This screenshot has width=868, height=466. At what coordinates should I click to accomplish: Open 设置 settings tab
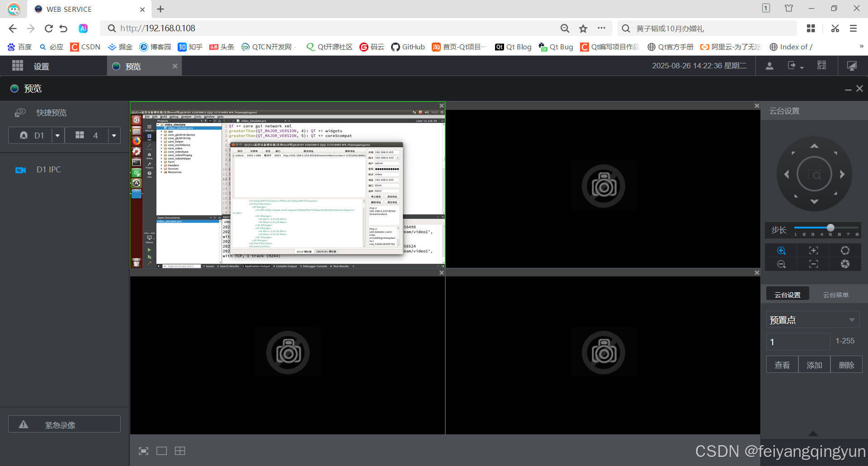point(41,67)
